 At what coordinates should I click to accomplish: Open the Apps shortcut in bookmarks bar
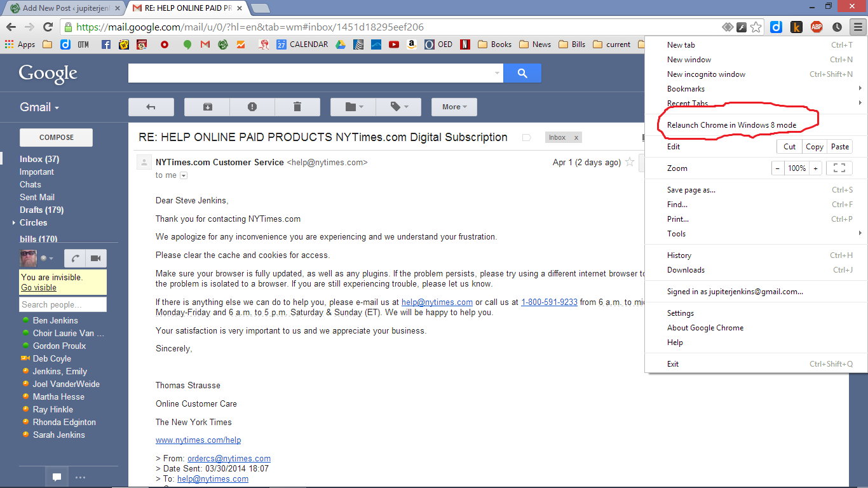tap(20, 44)
